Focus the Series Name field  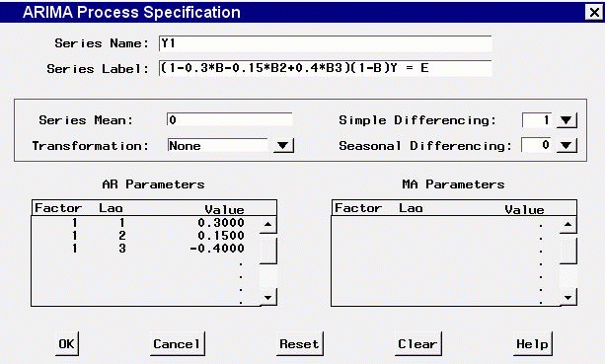326,43
